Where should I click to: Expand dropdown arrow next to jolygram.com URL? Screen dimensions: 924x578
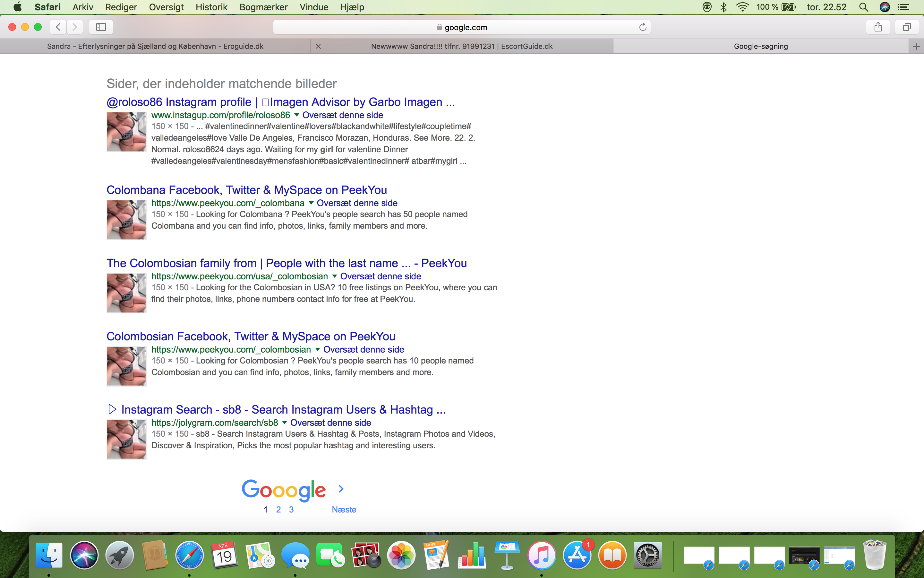click(x=285, y=423)
